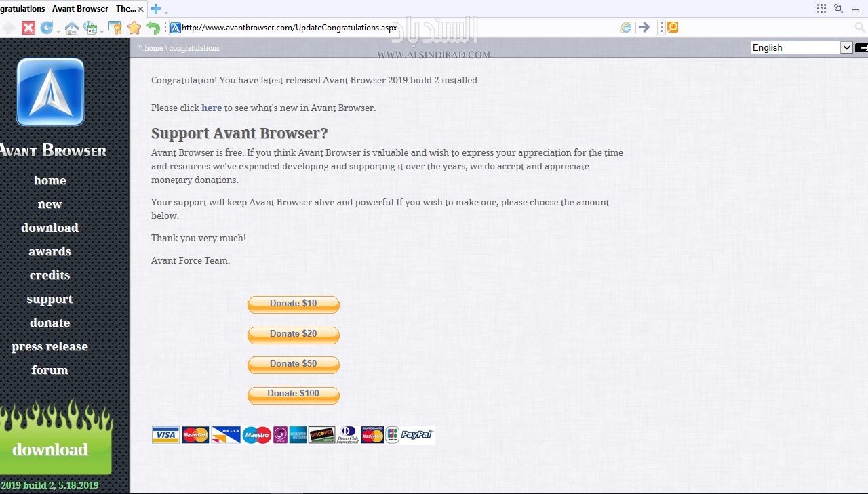This screenshot has width=868, height=494.
Task: Click the American Express card logo
Action: point(298,435)
